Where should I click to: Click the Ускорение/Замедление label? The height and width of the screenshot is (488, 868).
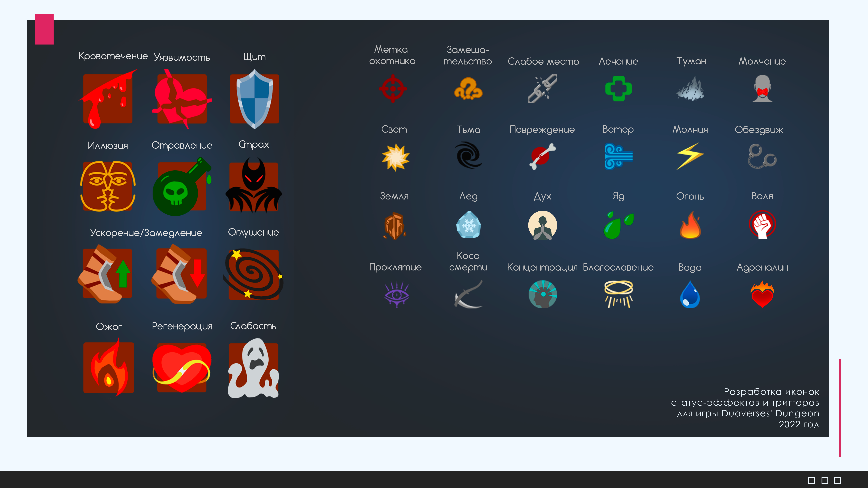click(146, 233)
